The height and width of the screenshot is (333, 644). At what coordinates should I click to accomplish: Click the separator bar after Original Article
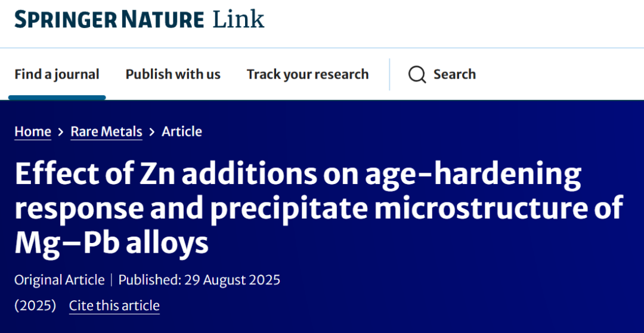point(112,280)
